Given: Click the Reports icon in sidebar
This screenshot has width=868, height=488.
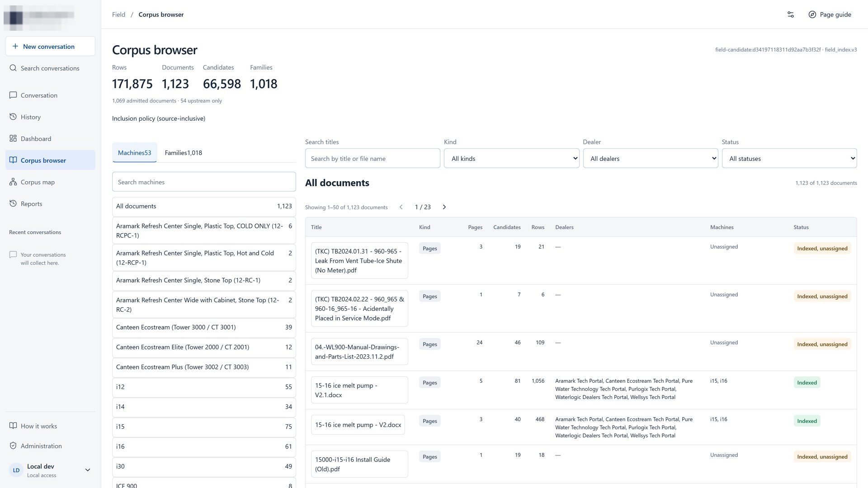Looking at the screenshot, I should pyautogui.click(x=13, y=203).
